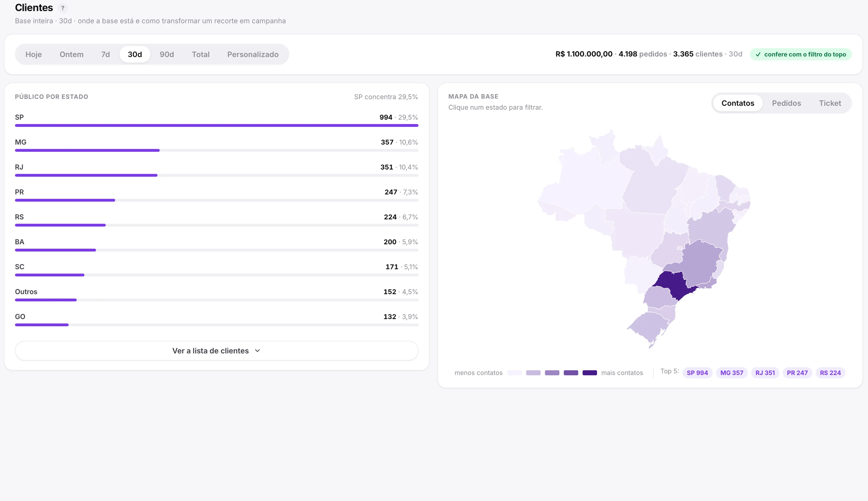Click the lightest legend swatch near menos contatos
The image size is (868, 501).
[514, 373]
